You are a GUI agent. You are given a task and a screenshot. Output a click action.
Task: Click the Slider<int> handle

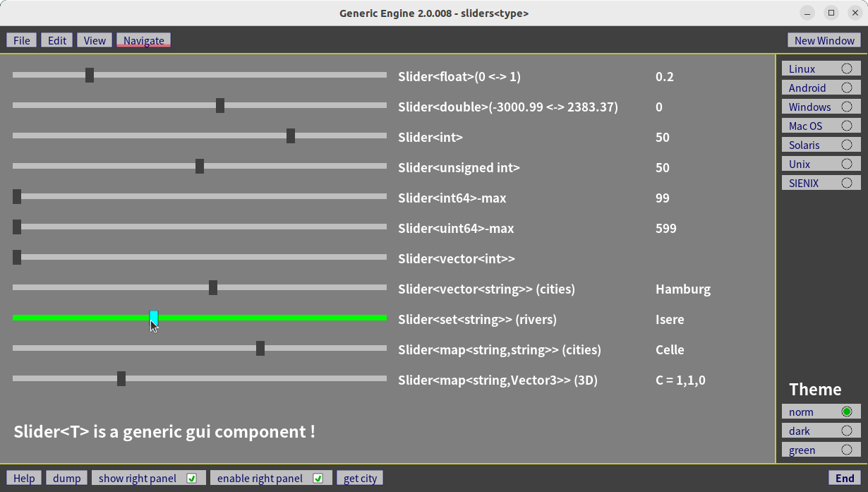tap(291, 136)
